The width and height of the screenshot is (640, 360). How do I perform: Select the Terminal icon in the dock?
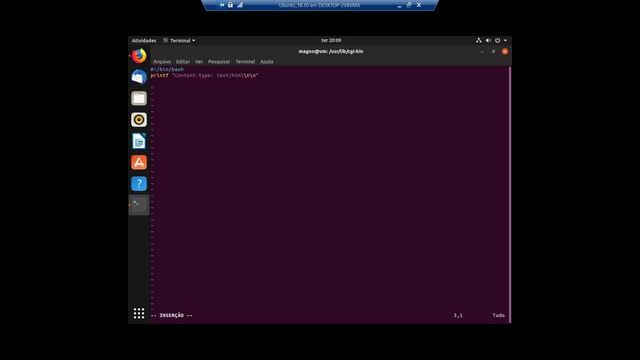[139, 204]
